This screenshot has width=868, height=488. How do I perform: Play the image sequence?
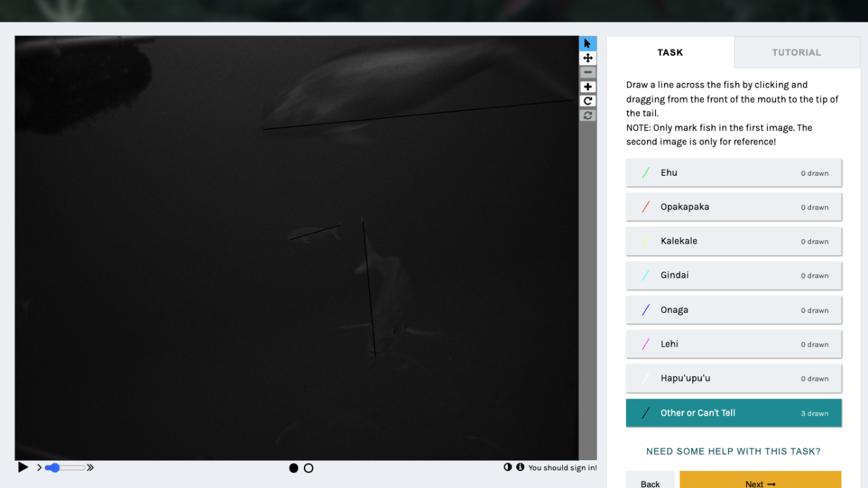click(x=23, y=467)
